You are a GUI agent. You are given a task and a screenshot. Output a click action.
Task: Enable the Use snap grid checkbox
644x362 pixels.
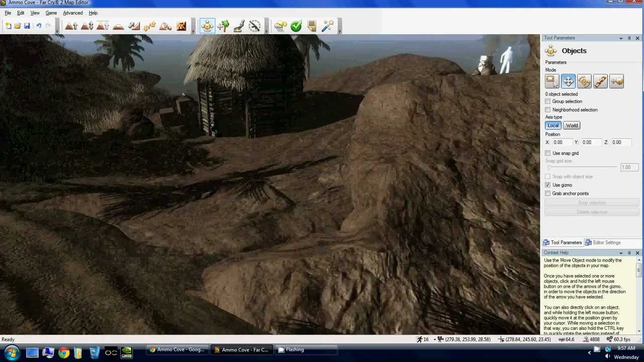[x=548, y=153]
